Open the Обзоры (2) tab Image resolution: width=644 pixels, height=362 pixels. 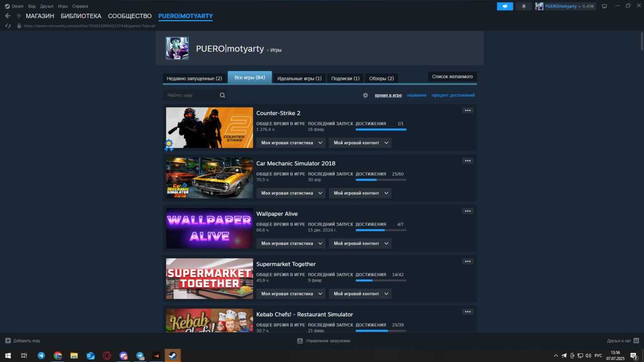point(381,79)
